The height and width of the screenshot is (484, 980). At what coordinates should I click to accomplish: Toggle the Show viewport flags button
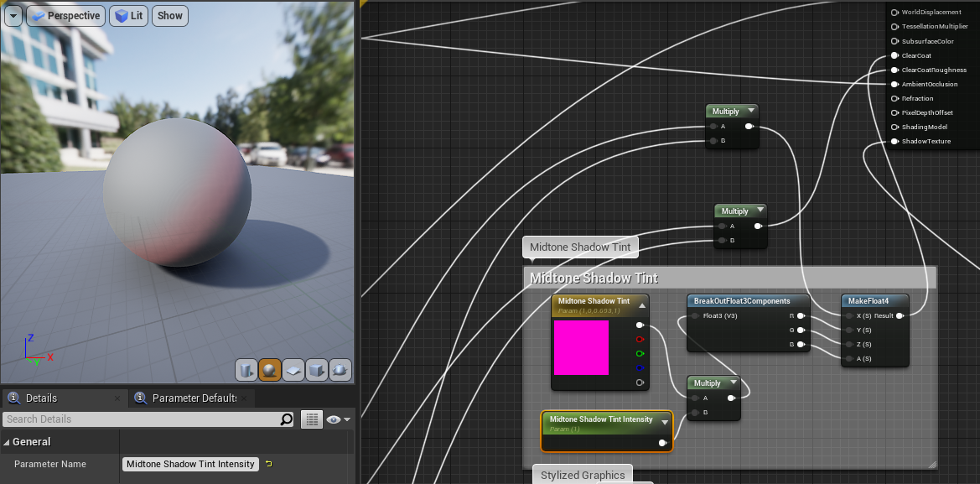[170, 16]
